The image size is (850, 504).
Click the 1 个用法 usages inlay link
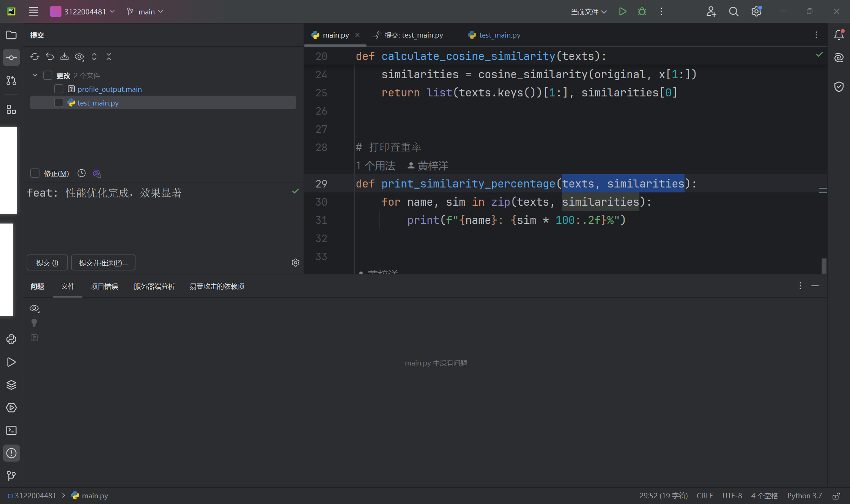click(376, 165)
